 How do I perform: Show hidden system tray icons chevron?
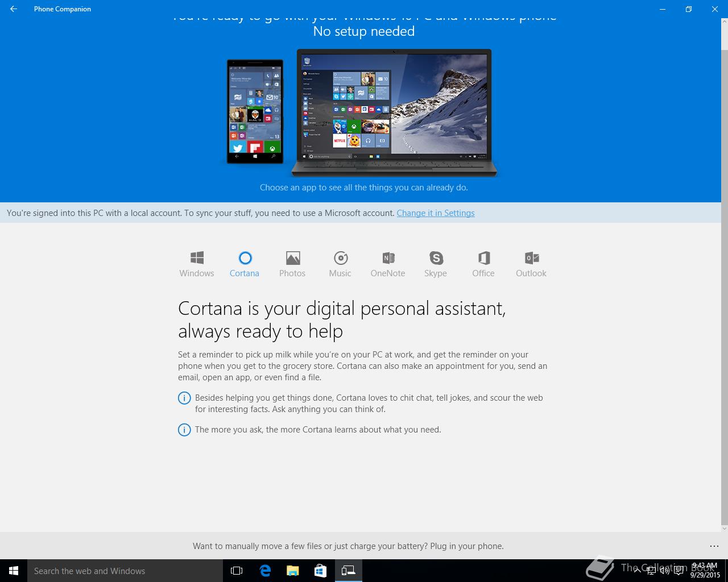point(637,571)
